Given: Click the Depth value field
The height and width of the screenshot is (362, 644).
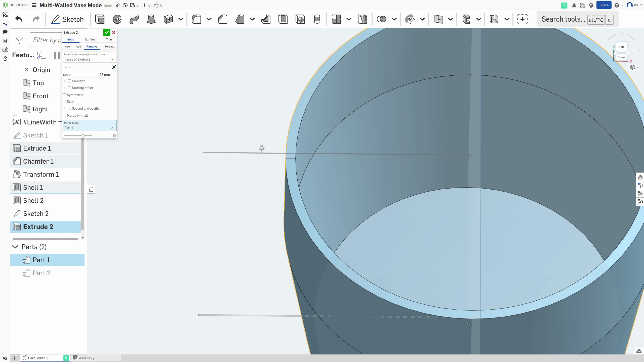Looking at the screenshot, I should coord(105,75).
